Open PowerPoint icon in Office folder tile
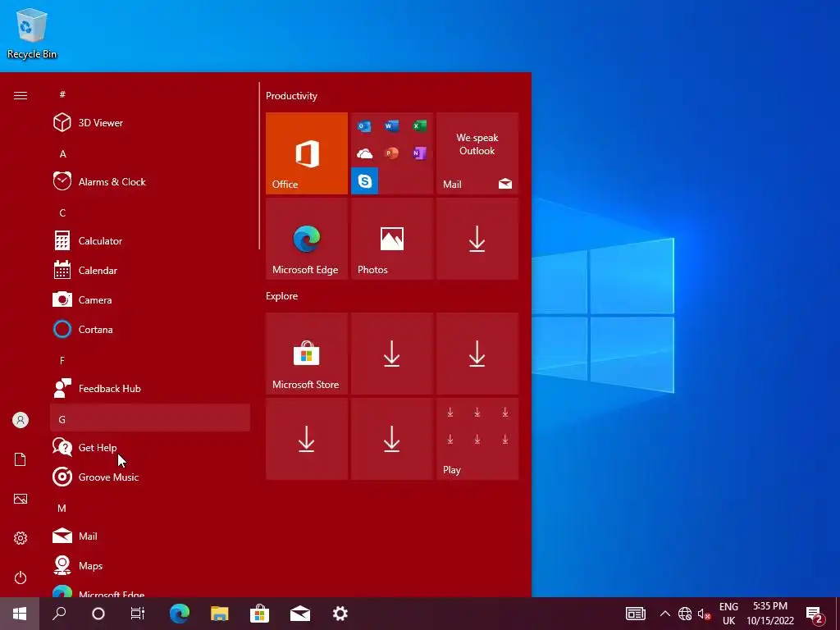The width and height of the screenshot is (840, 630). pyautogui.click(x=391, y=153)
